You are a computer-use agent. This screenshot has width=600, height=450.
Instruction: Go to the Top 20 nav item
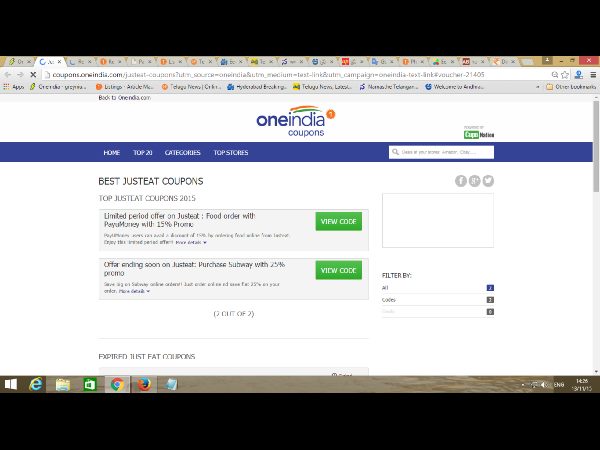(142, 153)
